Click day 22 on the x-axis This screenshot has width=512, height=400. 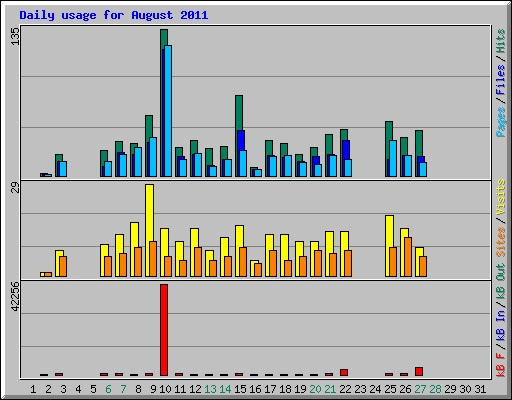tap(345, 389)
